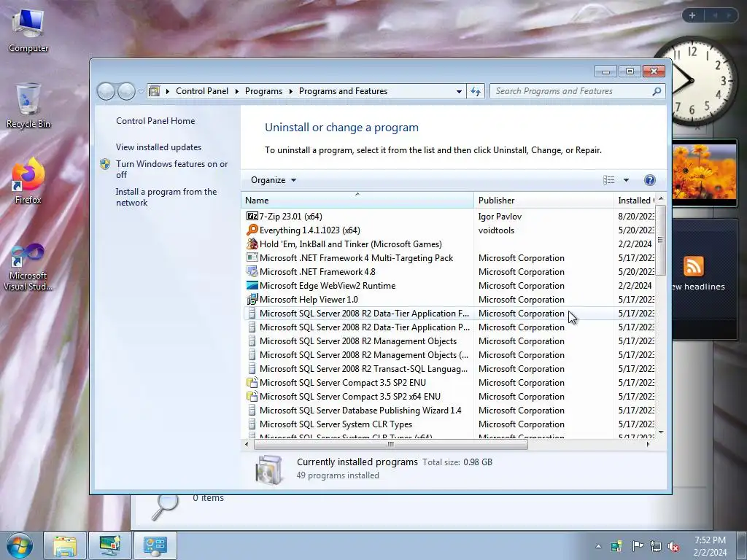
Task: Click the network tray icon
Action: [x=656, y=547]
